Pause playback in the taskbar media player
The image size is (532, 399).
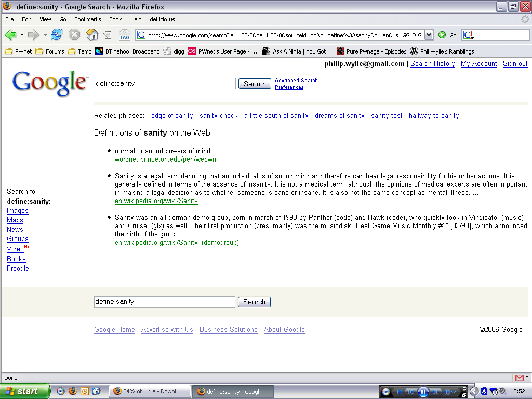pos(423,392)
